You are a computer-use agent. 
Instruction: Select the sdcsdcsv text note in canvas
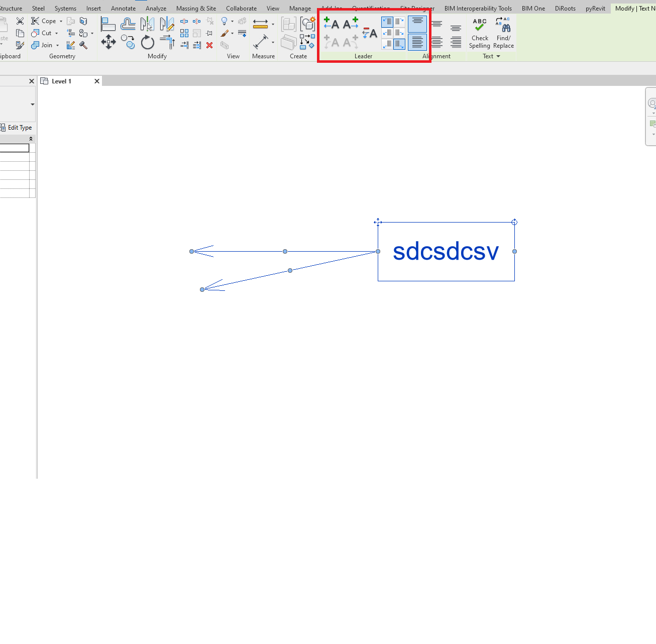pyautogui.click(x=446, y=251)
